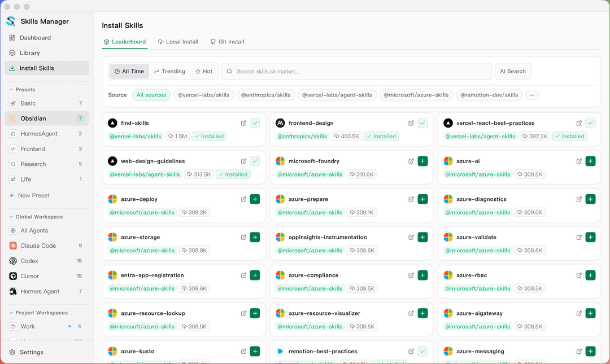Select the Trending ranking filter
The height and width of the screenshot is (364, 610).
(x=169, y=72)
